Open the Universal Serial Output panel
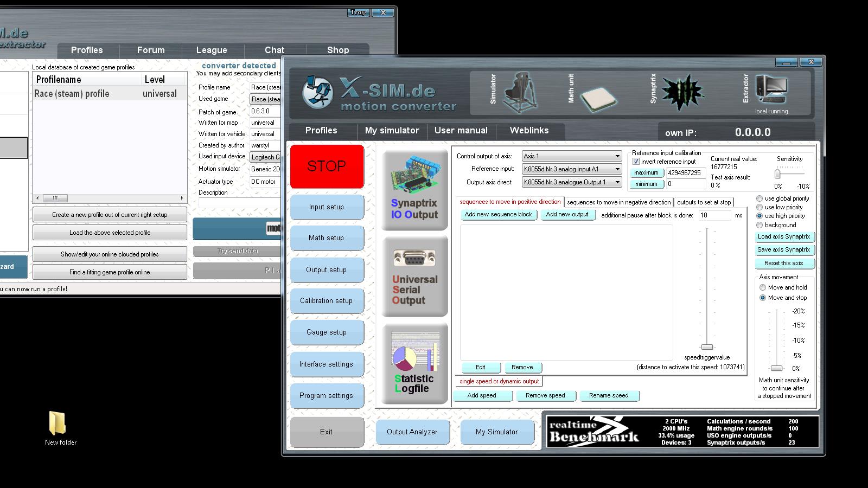 (x=414, y=277)
